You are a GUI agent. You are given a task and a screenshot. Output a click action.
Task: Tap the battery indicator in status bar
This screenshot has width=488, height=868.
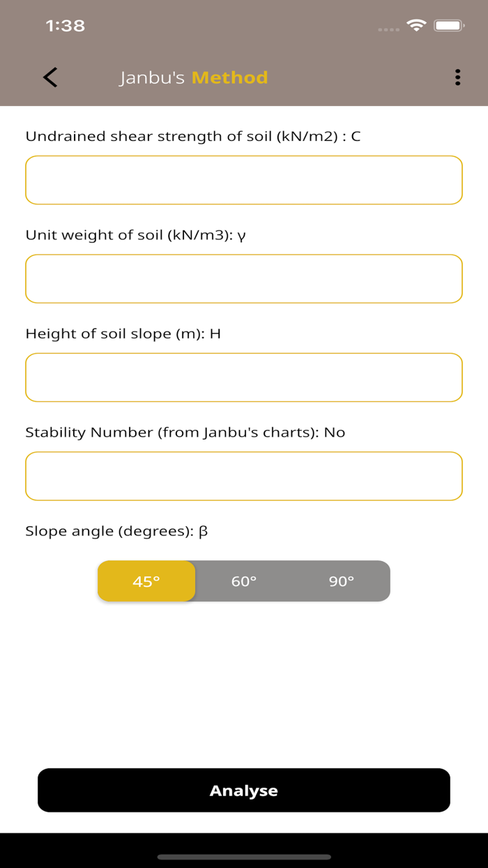click(449, 24)
